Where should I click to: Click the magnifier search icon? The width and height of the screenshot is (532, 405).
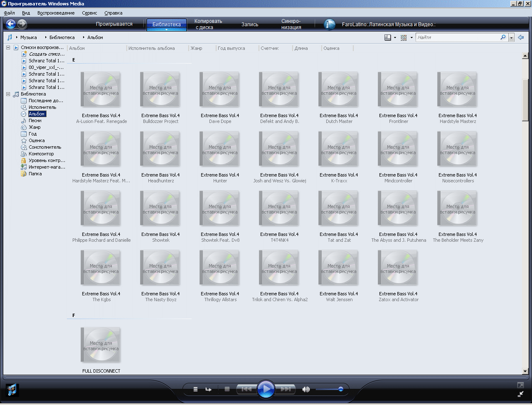click(x=503, y=37)
